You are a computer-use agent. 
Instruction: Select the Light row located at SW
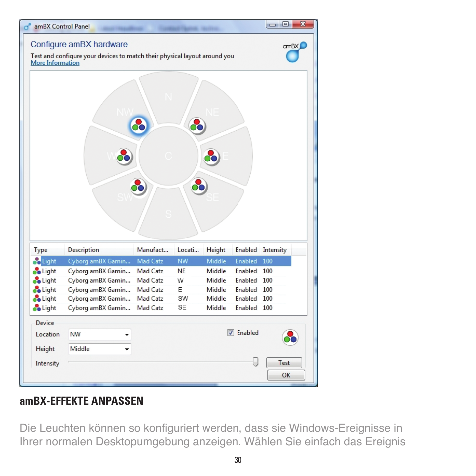click(162, 299)
